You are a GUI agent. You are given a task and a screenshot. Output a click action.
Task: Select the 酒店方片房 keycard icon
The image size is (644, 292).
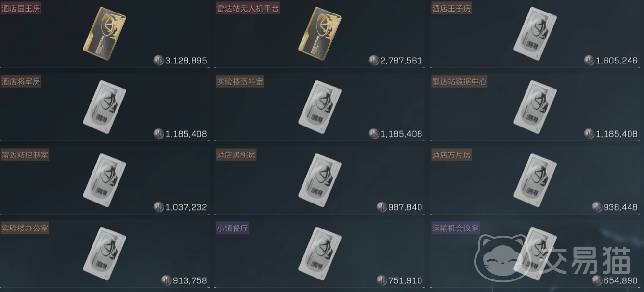(535, 180)
